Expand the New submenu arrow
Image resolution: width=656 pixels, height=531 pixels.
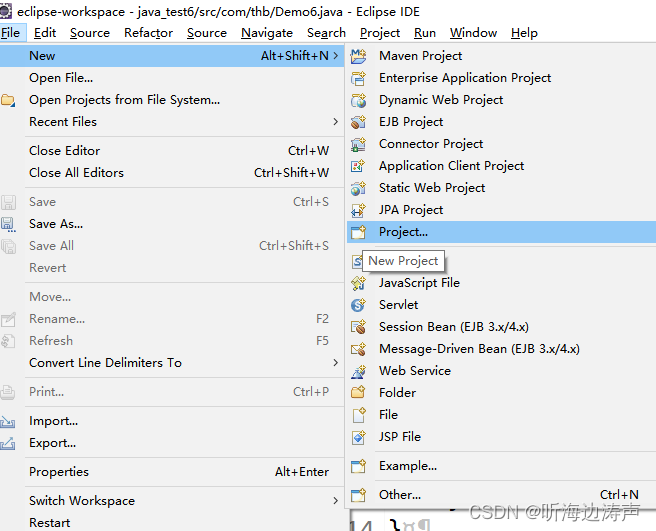[x=336, y=56]
